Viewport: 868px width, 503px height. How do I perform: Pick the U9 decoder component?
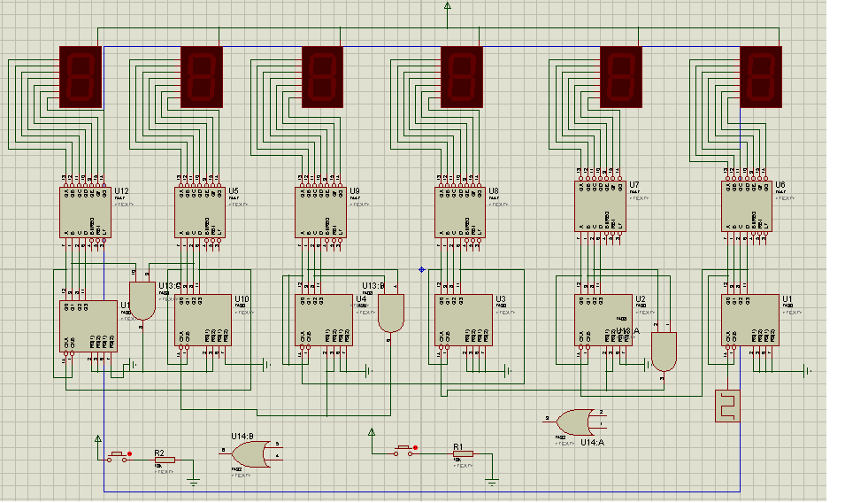(319, 212)
